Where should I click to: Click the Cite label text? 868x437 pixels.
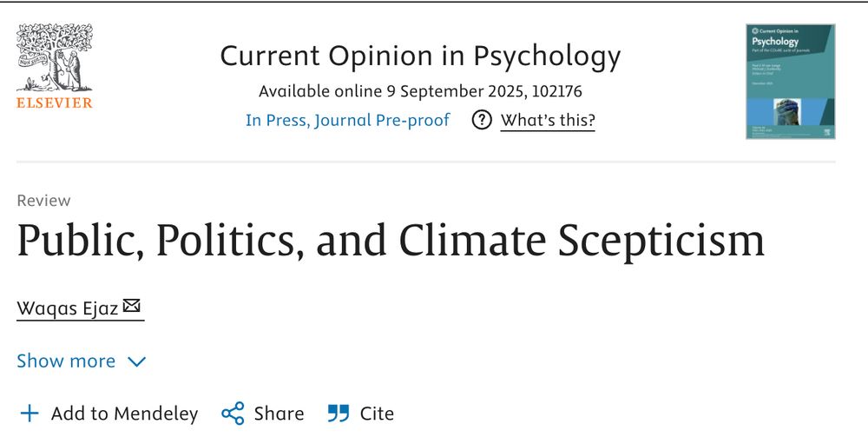pos(377,414)
